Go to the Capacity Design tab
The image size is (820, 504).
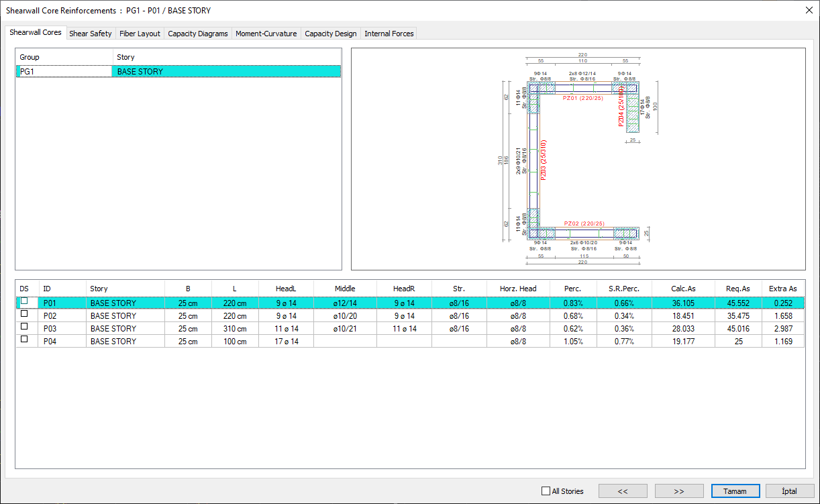click(x=330, y=34)
